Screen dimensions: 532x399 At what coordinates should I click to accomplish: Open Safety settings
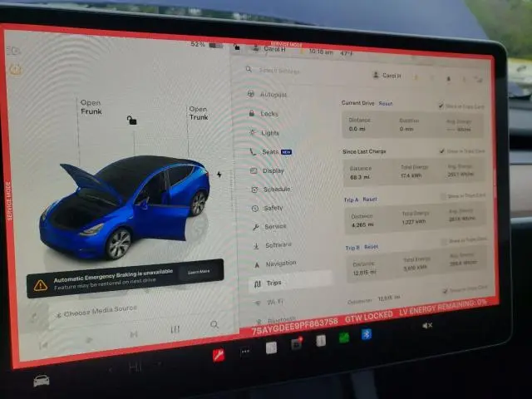point(267,208)
